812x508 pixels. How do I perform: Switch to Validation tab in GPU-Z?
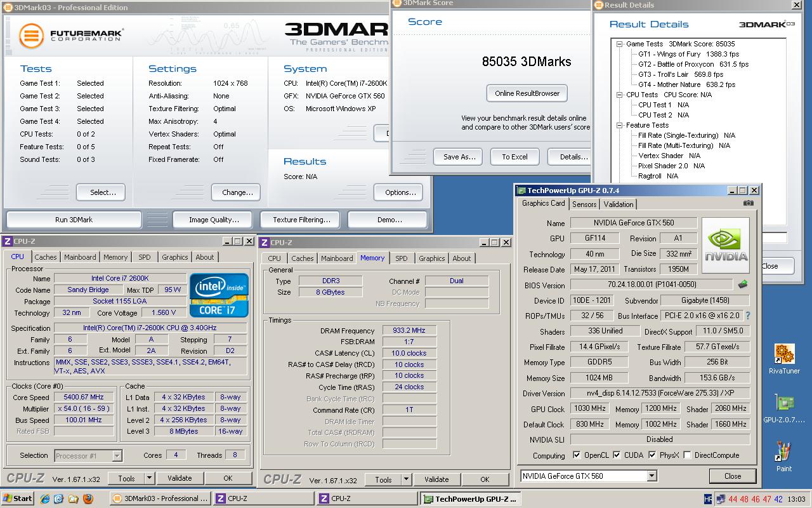point(619,204)
